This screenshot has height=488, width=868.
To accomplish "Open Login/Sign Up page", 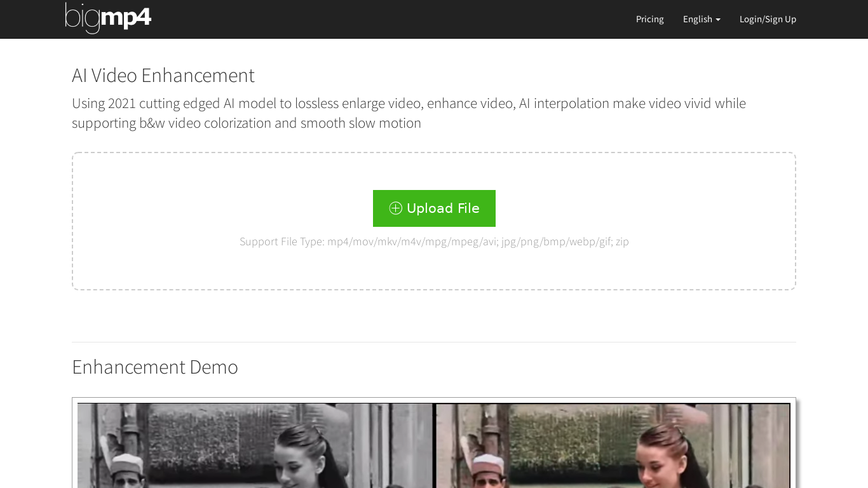I will coord(768,19).
